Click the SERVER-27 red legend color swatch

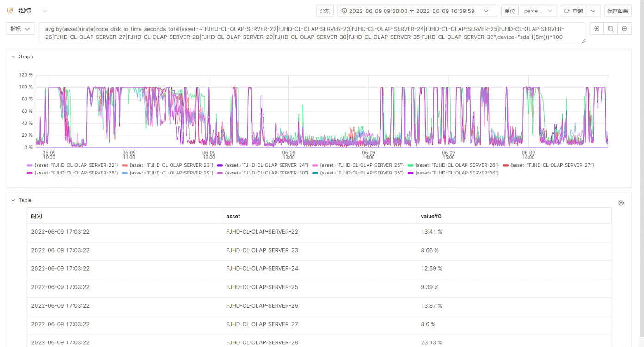tap(505, 165)
